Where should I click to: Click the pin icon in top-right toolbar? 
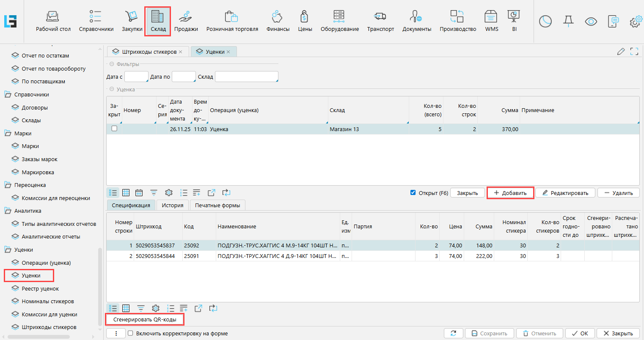568,21
